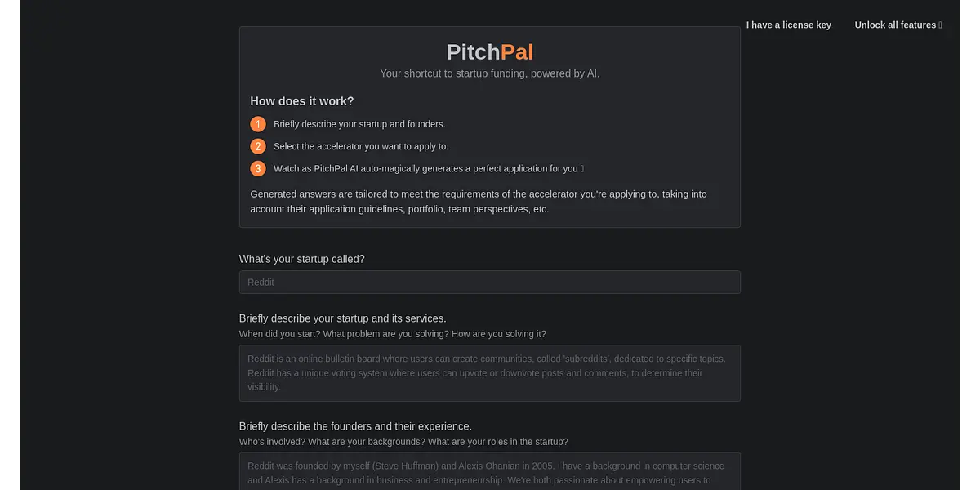Screen dimensions: 980x490
Task: Click the "Briefly describe the founders" label
Action: click(355, 426)
